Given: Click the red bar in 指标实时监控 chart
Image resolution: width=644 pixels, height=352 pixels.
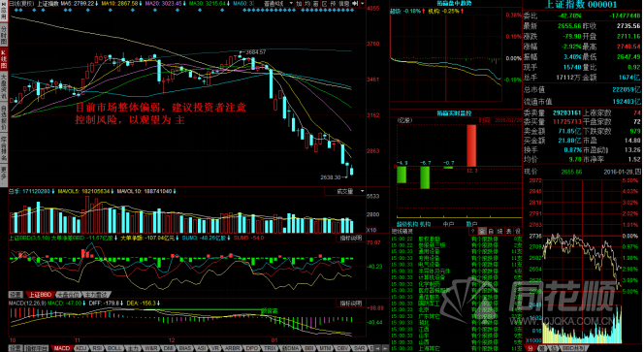Looking at the screenshot, I should [471, 145].
